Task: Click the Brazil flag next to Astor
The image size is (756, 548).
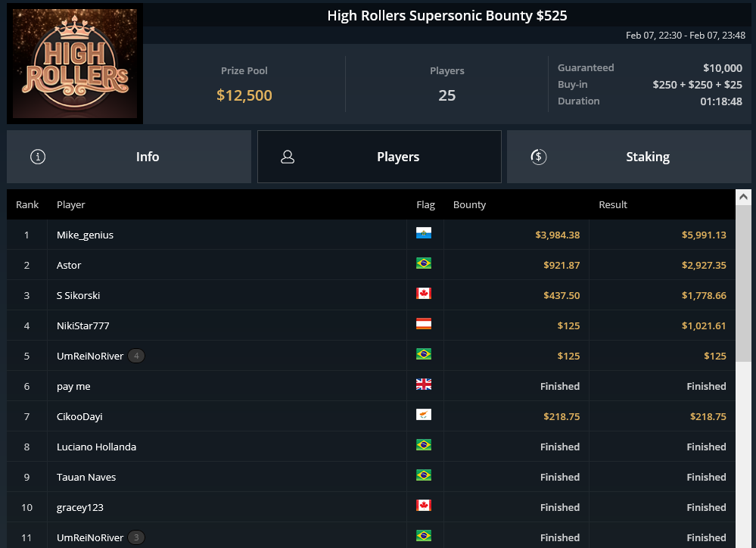Action: [x=424, y=263]
